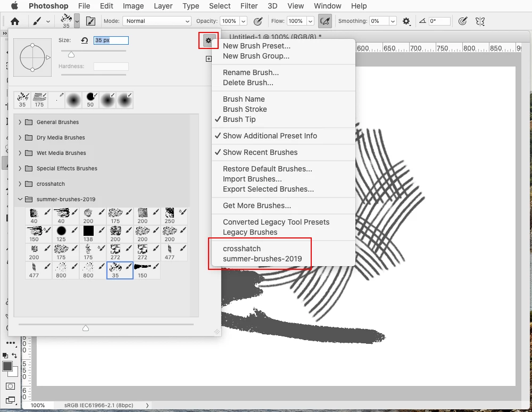Viewport: 532px width, 412px height.
Task: Toggle Show Recent Brushes option
Action: click(260, 152)
